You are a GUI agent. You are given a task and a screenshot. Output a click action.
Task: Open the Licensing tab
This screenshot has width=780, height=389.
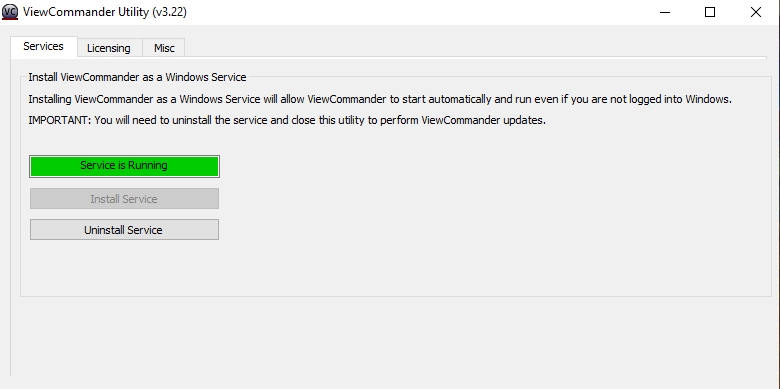click(x=109, y=48)
